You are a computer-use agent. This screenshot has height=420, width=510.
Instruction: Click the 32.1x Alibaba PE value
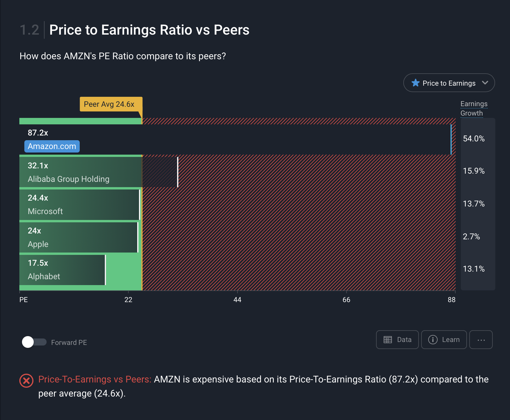(x=38, y=165)
